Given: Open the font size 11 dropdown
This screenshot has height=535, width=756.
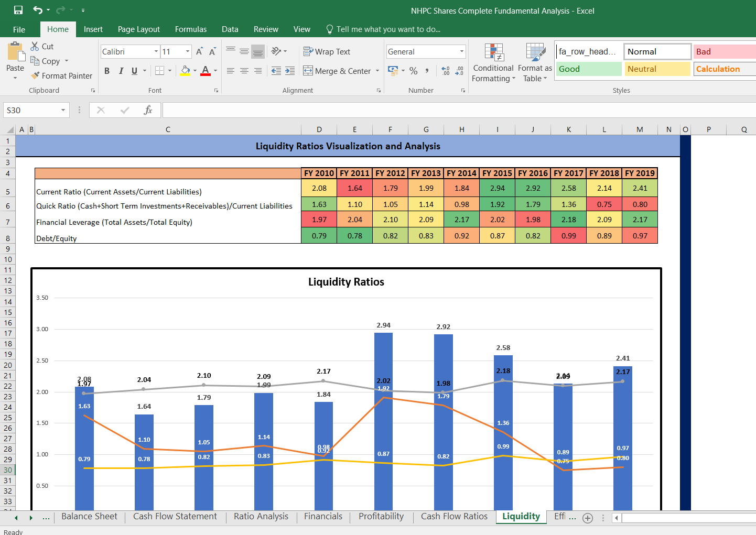Looking at the screenshot, I should 188,51.
